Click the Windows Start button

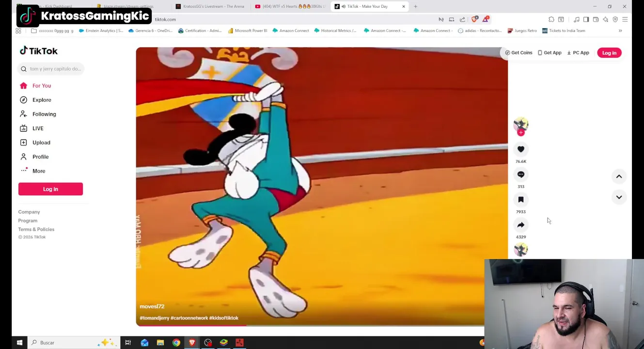pyautogui.click(x=19, y=343)
